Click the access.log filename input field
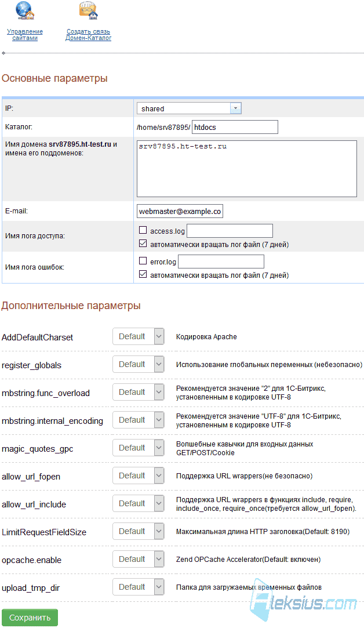 click(230, 231)
